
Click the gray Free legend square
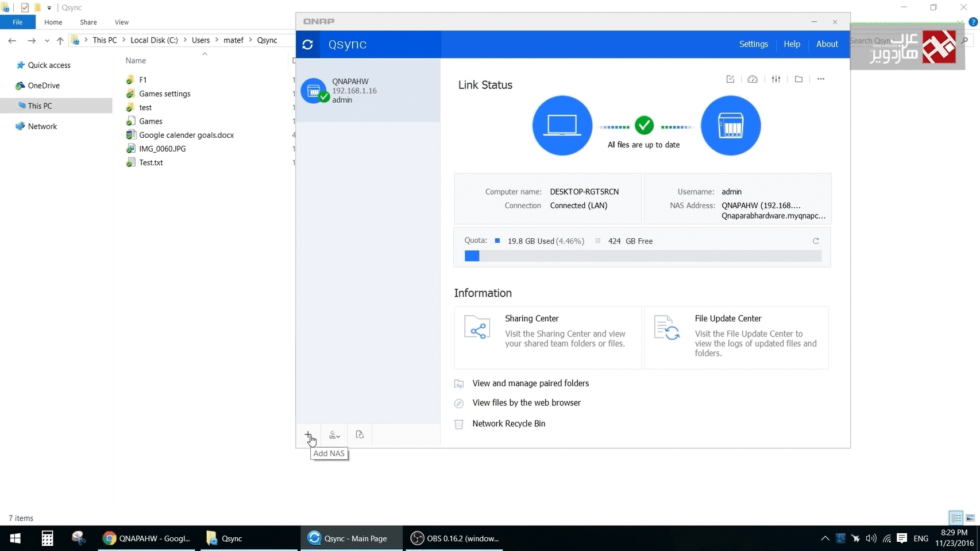[598, 241]
